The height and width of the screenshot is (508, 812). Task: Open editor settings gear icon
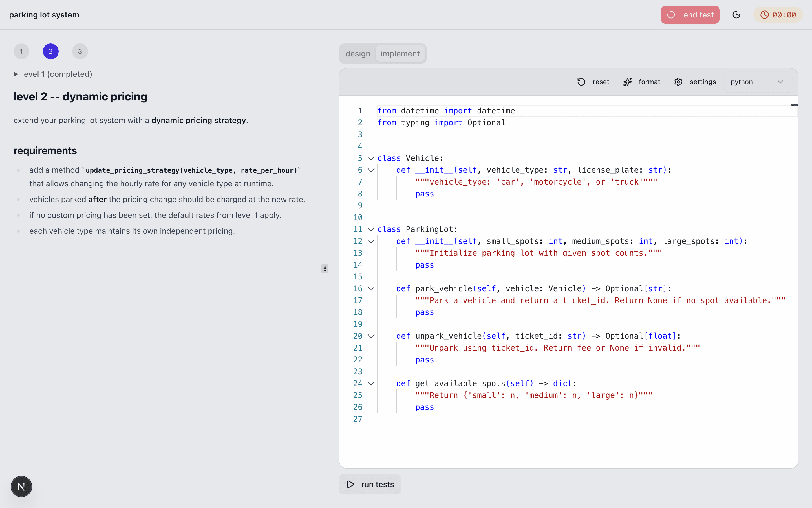pos(678,82)
